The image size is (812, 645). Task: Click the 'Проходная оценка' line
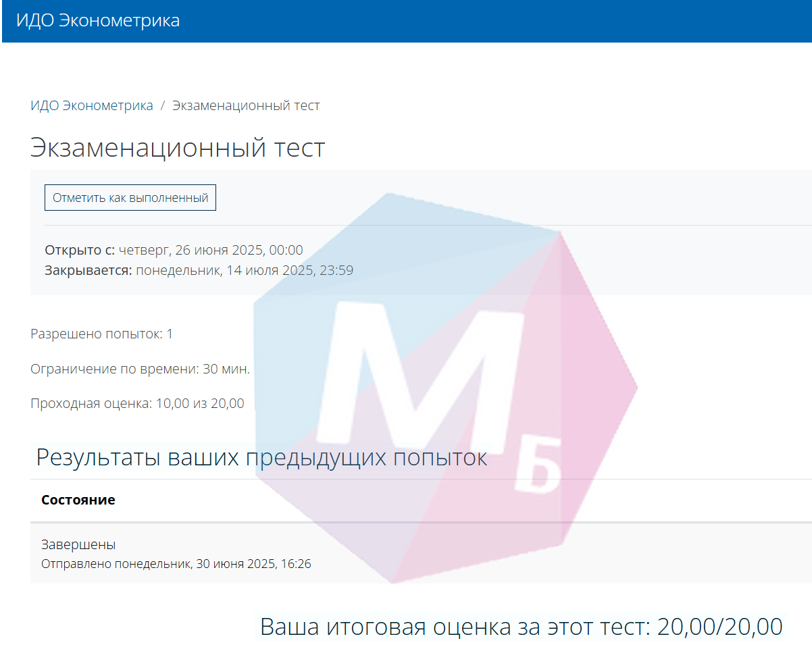pos(135,403)
